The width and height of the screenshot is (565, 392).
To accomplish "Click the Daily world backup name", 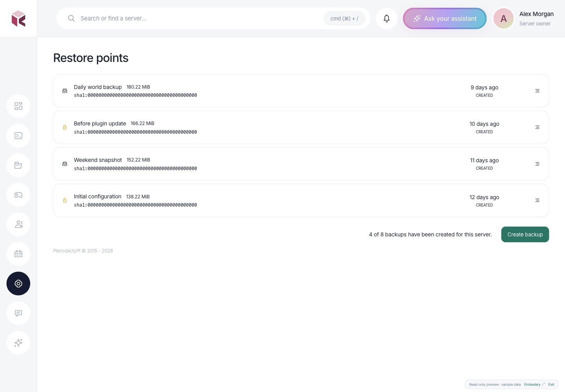I will point(98,87).
